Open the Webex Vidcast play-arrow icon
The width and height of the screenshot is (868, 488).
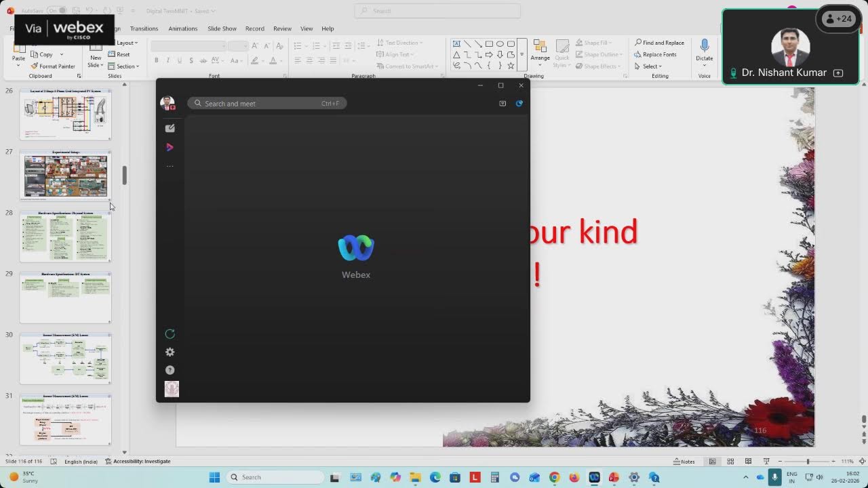[170, 147]
